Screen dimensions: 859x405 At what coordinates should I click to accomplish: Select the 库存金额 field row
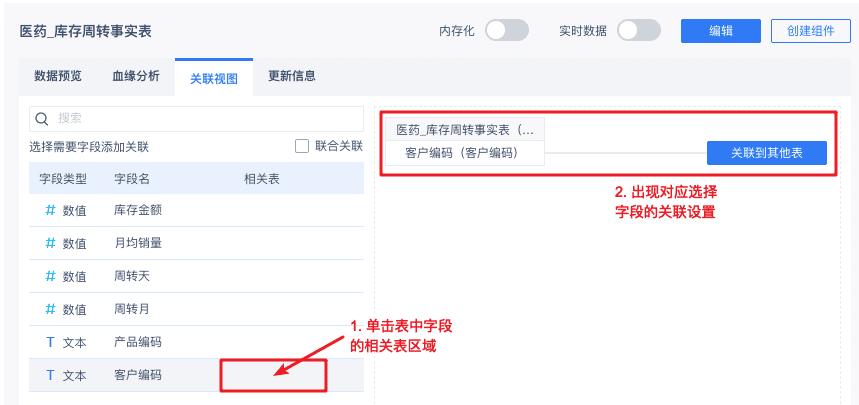point(195,210)
